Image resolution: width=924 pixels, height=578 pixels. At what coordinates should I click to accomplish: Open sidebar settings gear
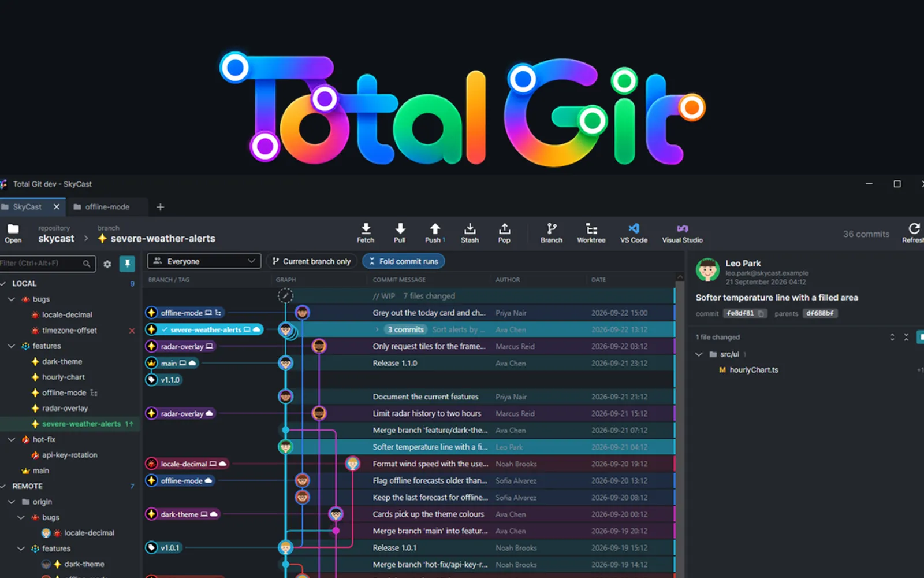pyautogui.click(x=107, y=264)
